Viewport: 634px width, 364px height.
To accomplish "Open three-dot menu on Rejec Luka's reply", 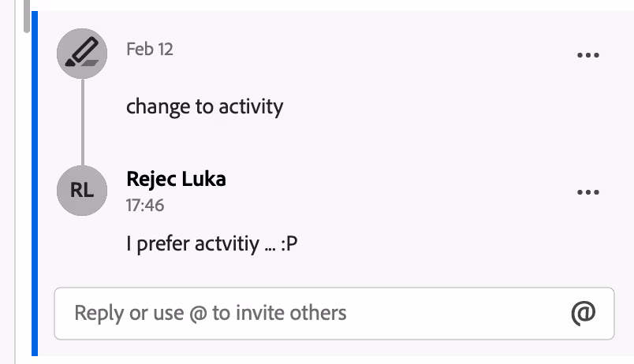I will click(x=588, y=191).
